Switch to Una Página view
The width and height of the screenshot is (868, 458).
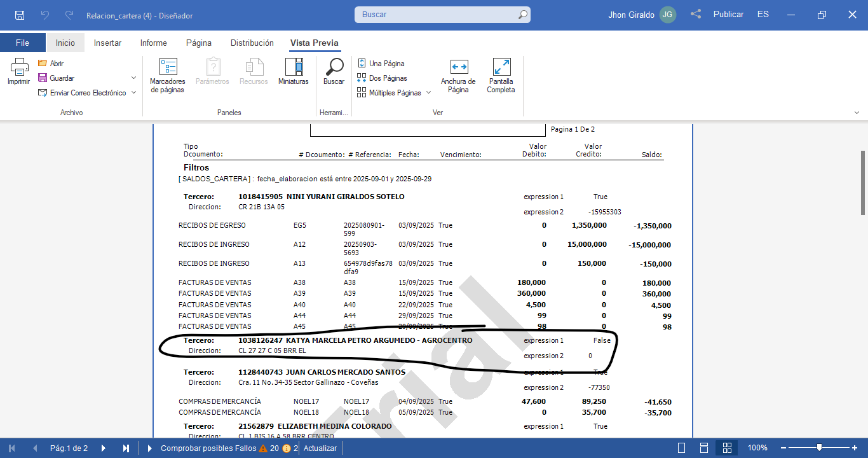tap(381, 64)
